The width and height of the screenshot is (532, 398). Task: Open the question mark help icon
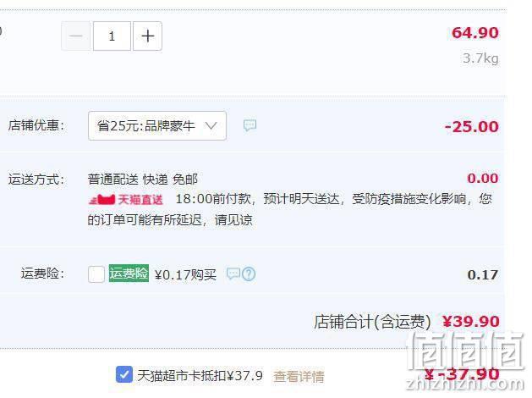(249, 274)
